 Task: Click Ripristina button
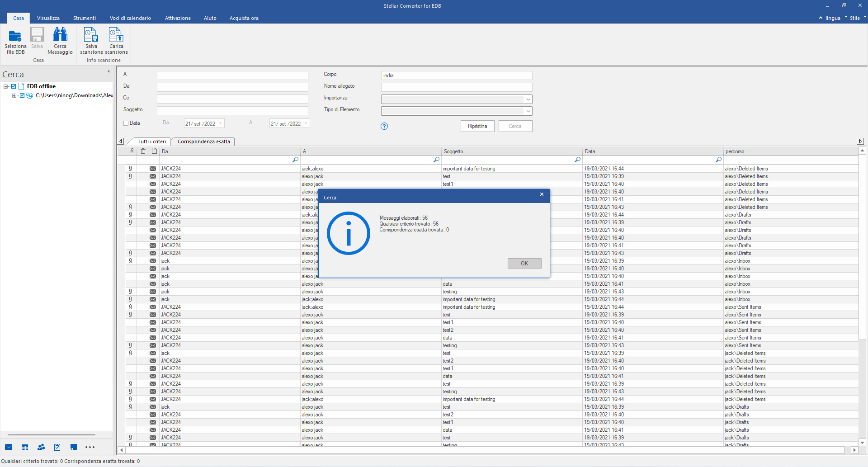477,126
